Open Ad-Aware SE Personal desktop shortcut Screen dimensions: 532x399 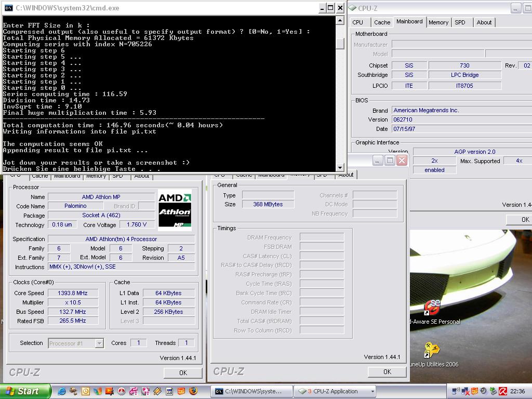[x=433, y=312]
